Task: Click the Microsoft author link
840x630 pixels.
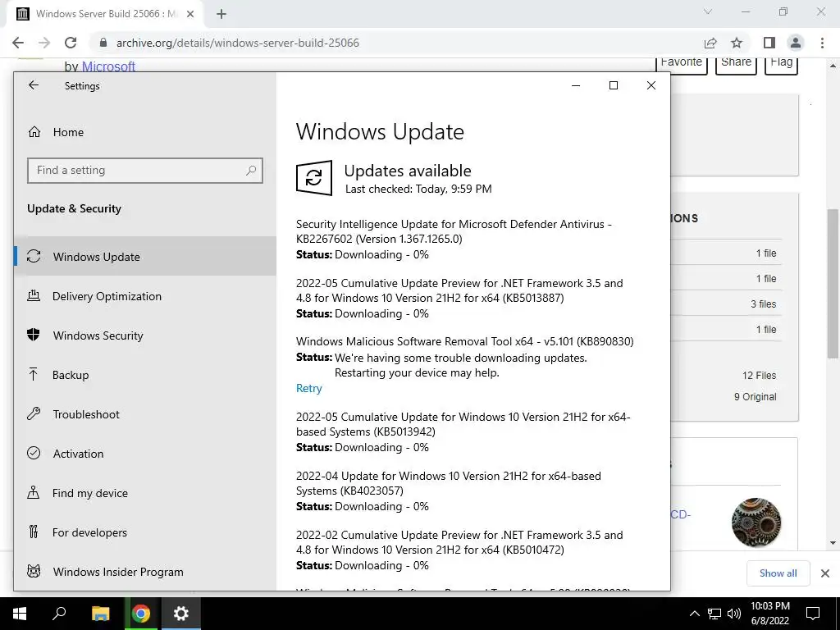Action: [108, 66]
